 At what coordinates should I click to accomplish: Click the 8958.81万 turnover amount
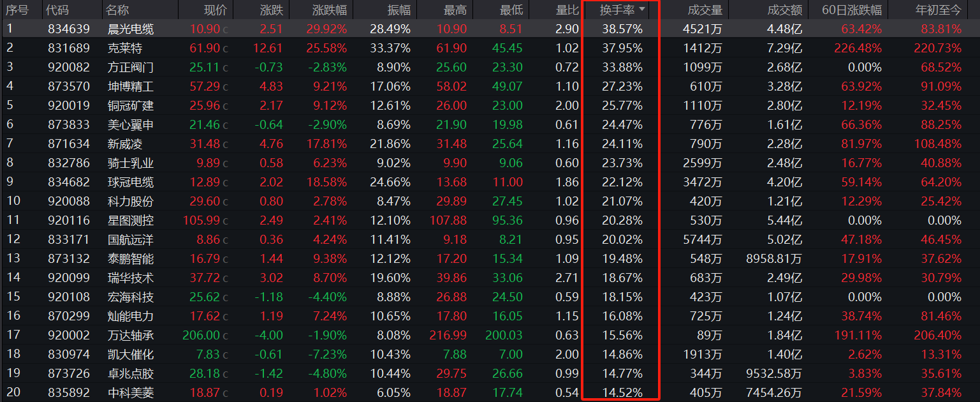773,258
